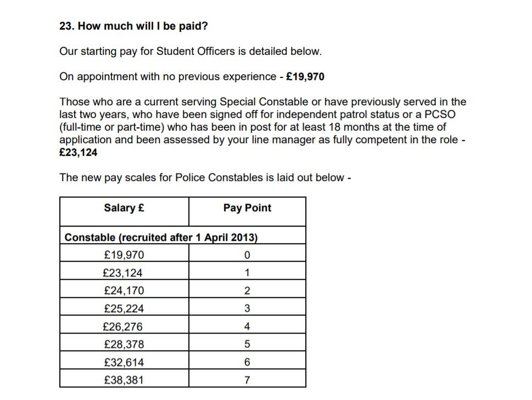Select the £28,378 salary cell
This screenshot has height=400, width=532.
coord(123,344)
